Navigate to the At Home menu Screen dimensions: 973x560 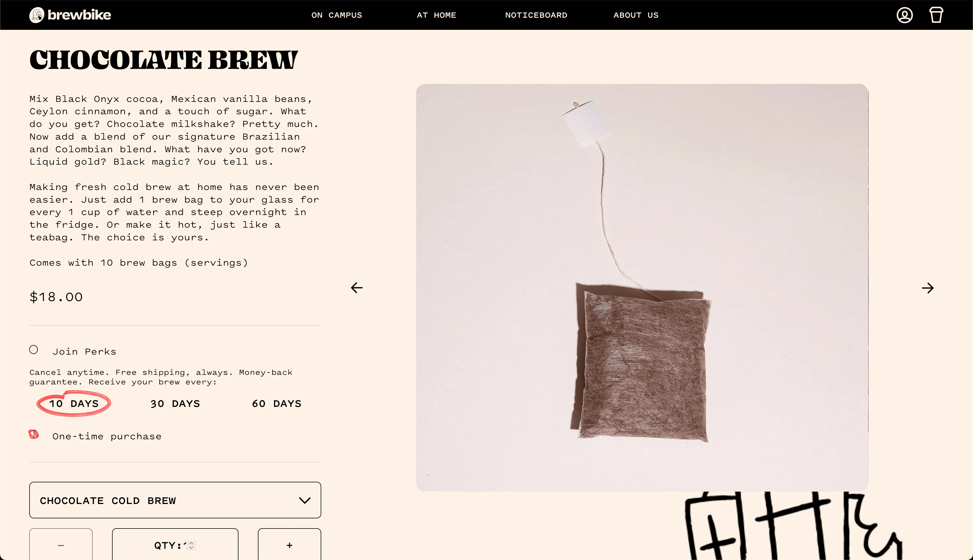pyautogui.click(x=436, y=15)
